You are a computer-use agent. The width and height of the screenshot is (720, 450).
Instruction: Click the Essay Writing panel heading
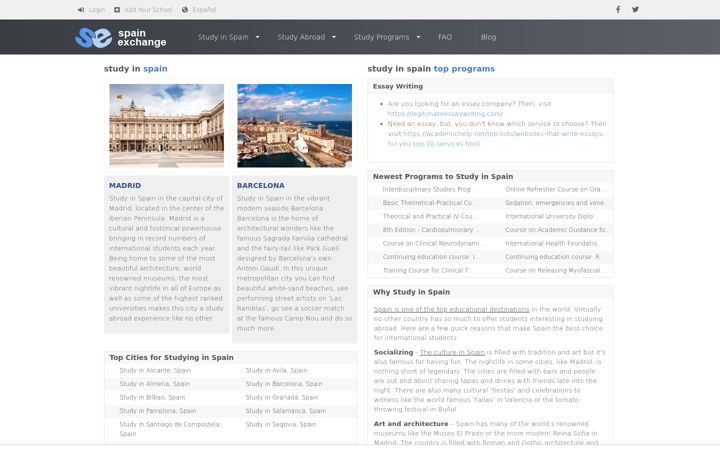[x=398, y=86]
